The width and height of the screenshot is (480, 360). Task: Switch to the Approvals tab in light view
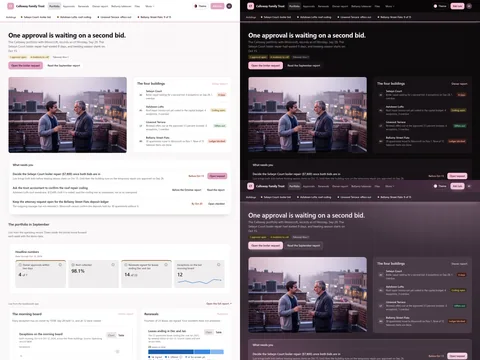pos(69,6)
